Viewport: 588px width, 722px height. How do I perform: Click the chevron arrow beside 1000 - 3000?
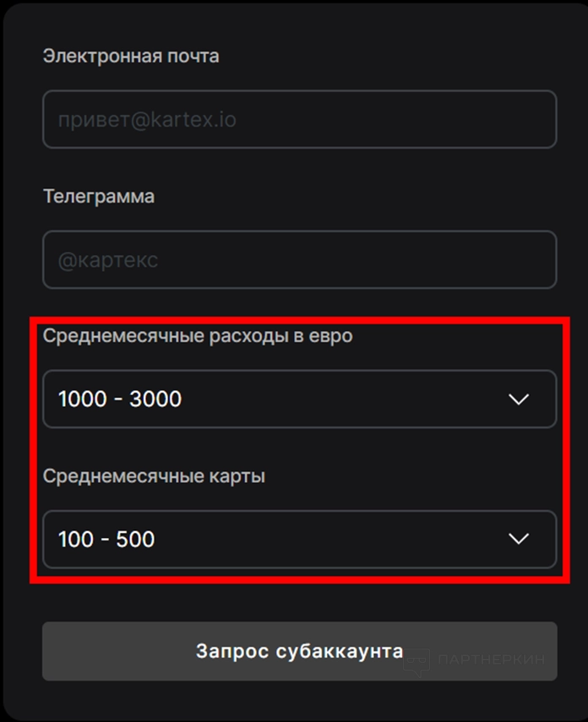click(519, 399)
